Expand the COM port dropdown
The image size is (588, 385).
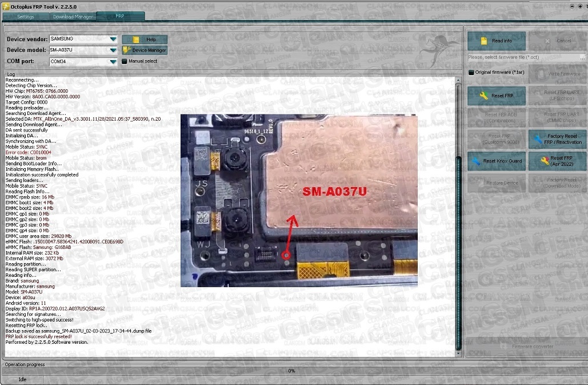[113, 61]
